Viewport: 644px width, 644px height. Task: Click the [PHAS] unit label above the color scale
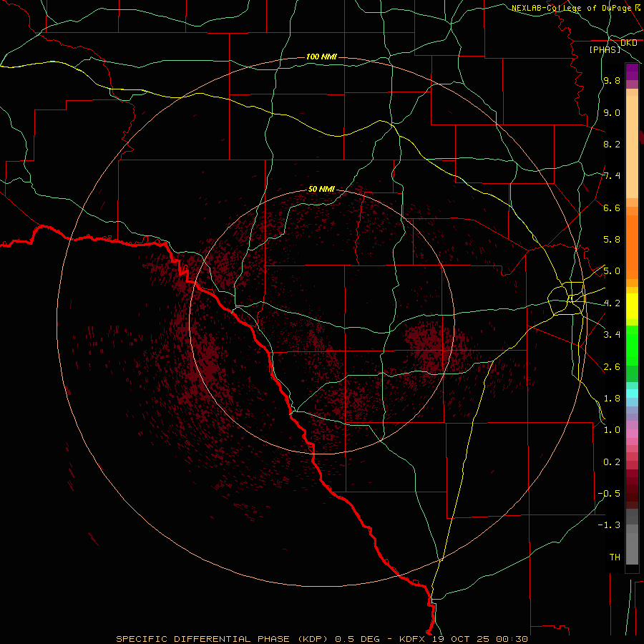(x=605, y=49)
